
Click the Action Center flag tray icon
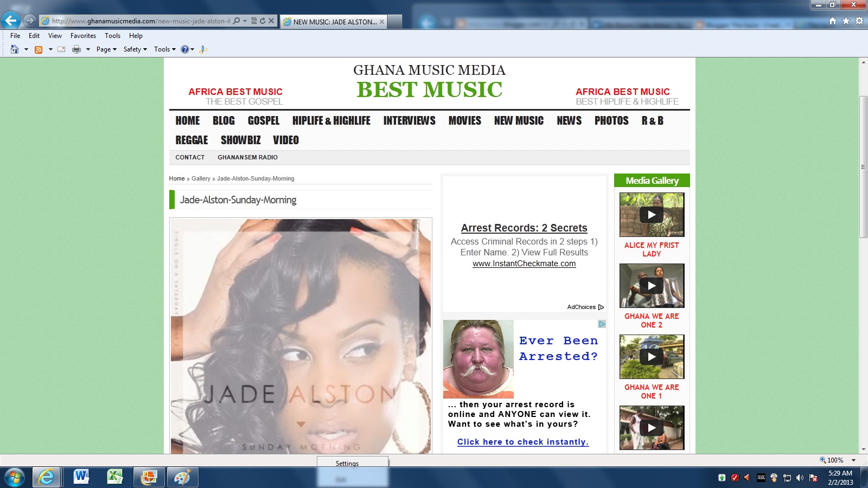click(813, 478)
